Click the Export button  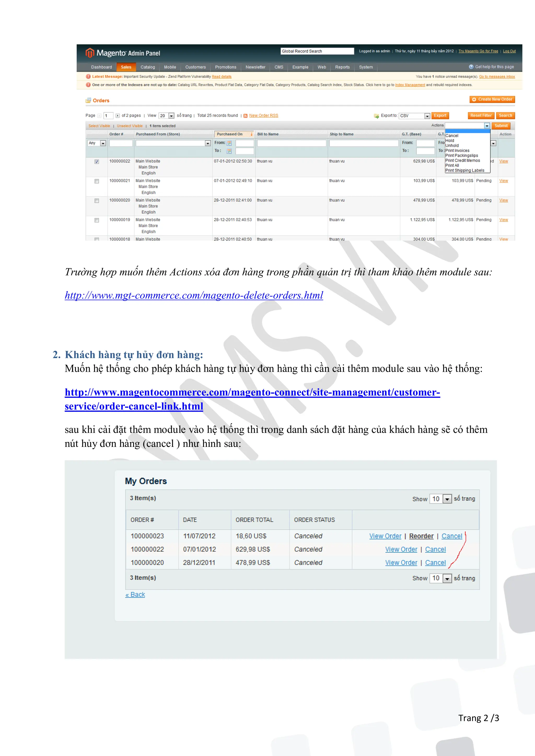[x=440, y=116]
